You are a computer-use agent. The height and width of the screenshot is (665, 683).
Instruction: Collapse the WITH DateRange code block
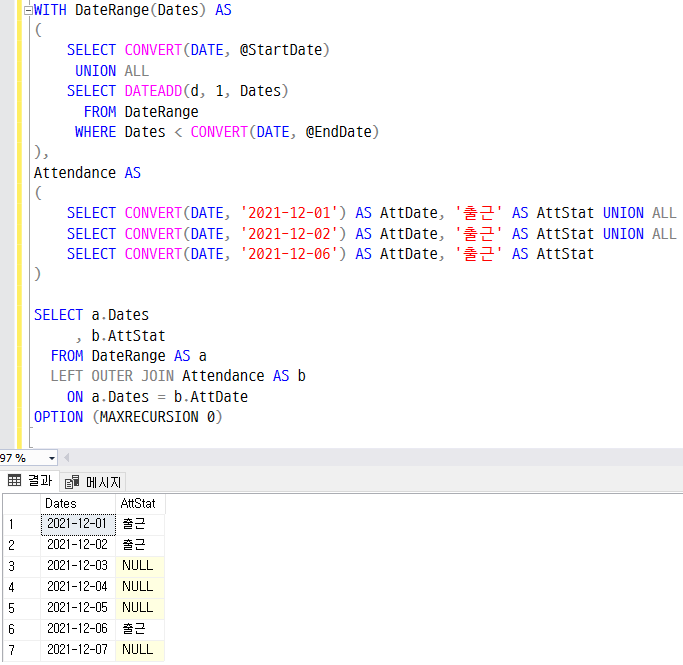[28, 10]
